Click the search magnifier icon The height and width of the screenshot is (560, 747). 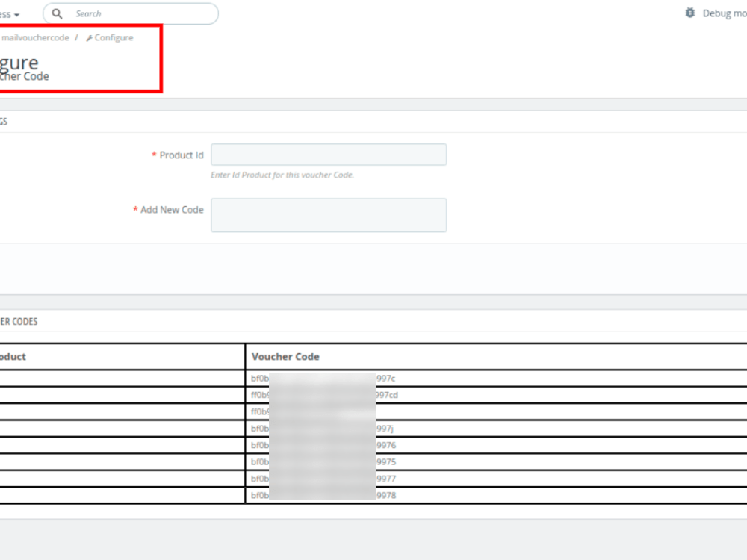point(57,13)
